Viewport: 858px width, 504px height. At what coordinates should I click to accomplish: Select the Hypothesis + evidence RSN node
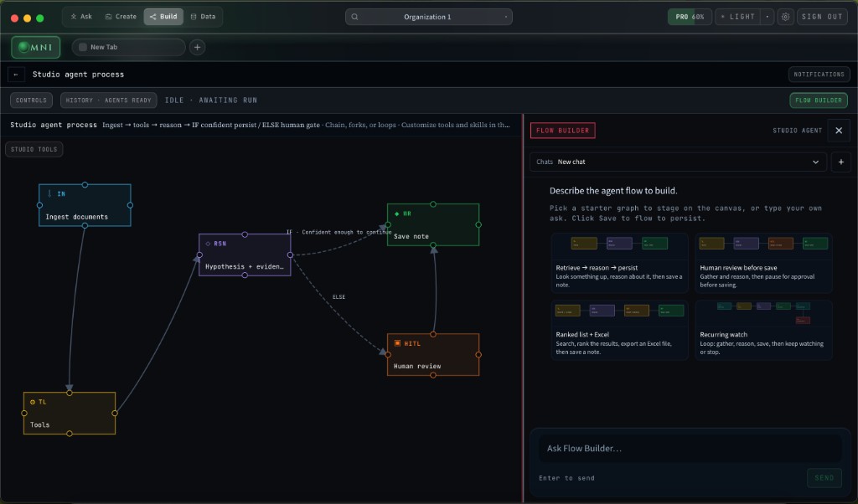pos(245,255)
